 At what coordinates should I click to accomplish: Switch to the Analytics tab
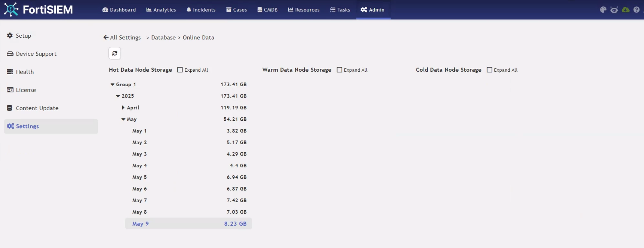point(161,10)
